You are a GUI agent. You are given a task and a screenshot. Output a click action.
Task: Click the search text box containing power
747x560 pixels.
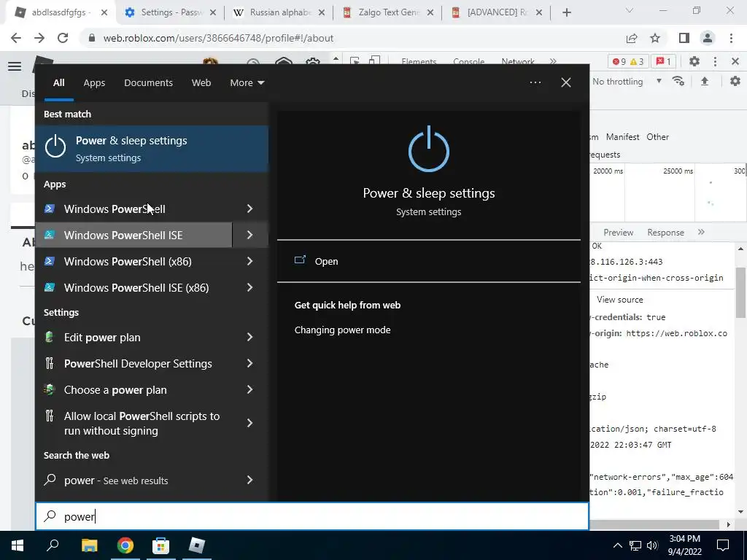point(312,516)
